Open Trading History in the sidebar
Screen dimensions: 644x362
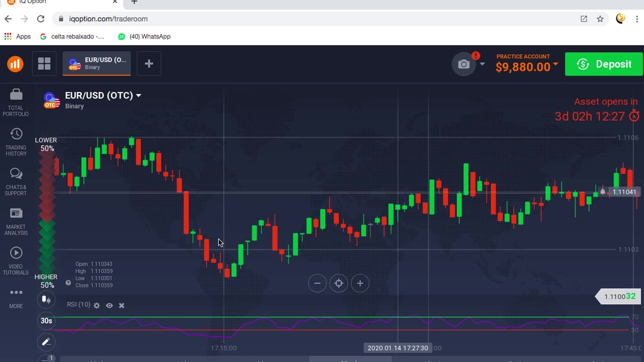tap(16, 142)
